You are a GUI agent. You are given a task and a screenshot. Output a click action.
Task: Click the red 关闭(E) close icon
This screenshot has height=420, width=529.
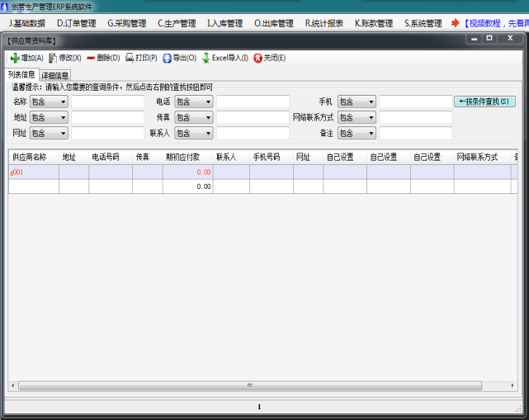point(258,59)
